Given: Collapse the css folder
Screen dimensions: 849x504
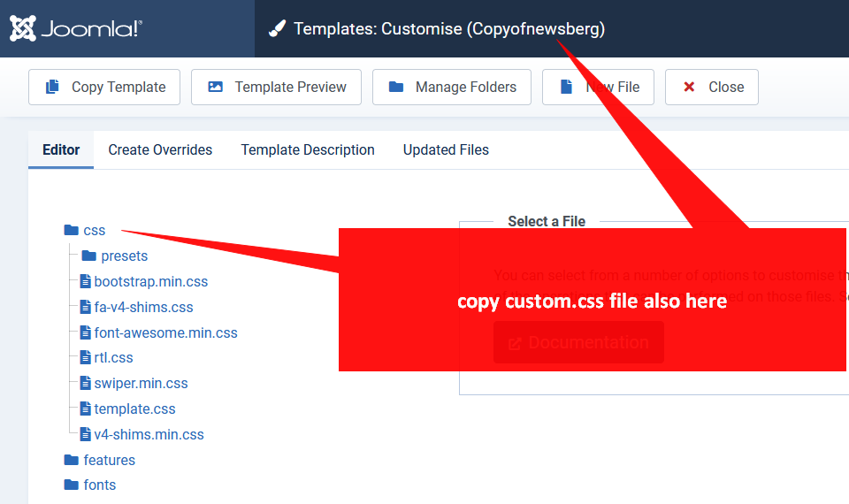Looking at the screenshot, I should (x=95, y=231).
